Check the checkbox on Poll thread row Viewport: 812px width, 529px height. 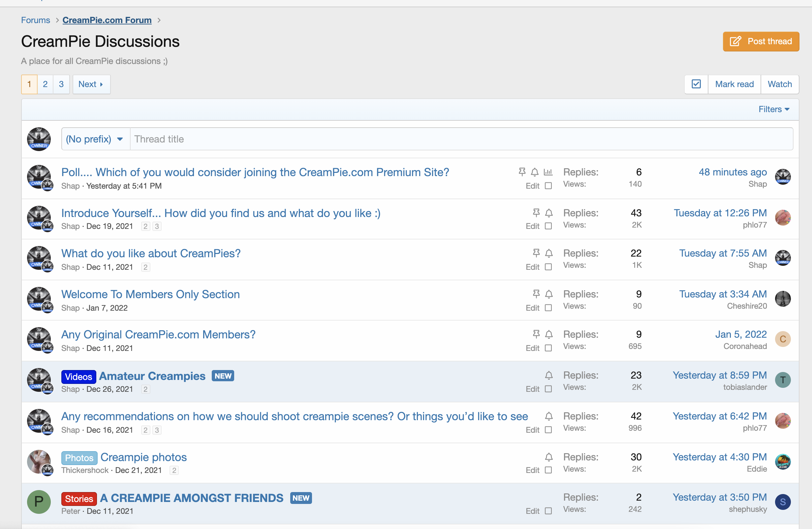click(548, 186)
